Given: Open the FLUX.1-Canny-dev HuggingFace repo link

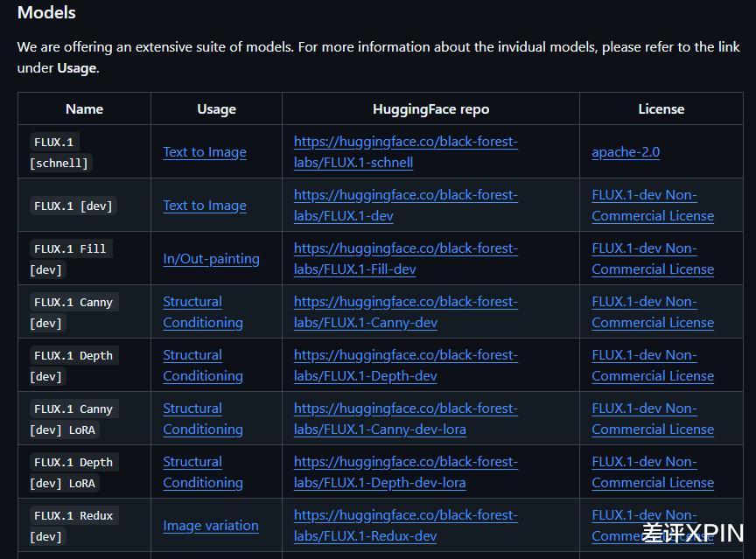Looking at the screenshot, I should [x=405, y=302].
